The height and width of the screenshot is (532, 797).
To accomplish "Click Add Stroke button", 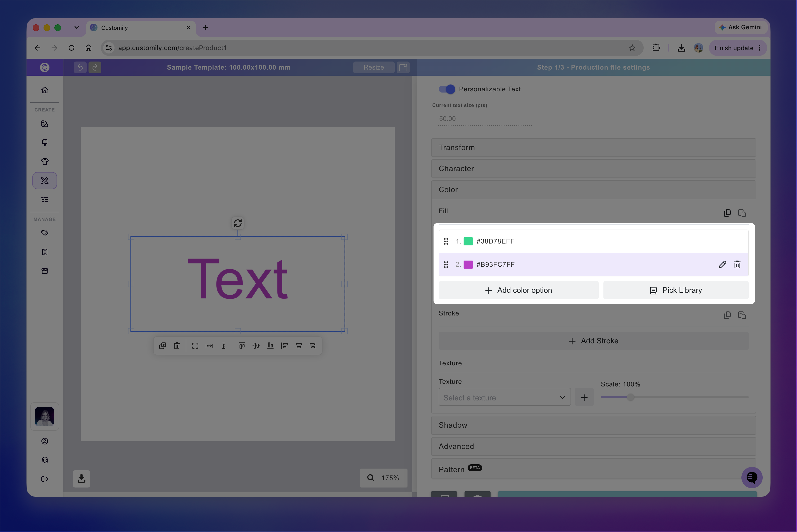I will click(593, 341).
